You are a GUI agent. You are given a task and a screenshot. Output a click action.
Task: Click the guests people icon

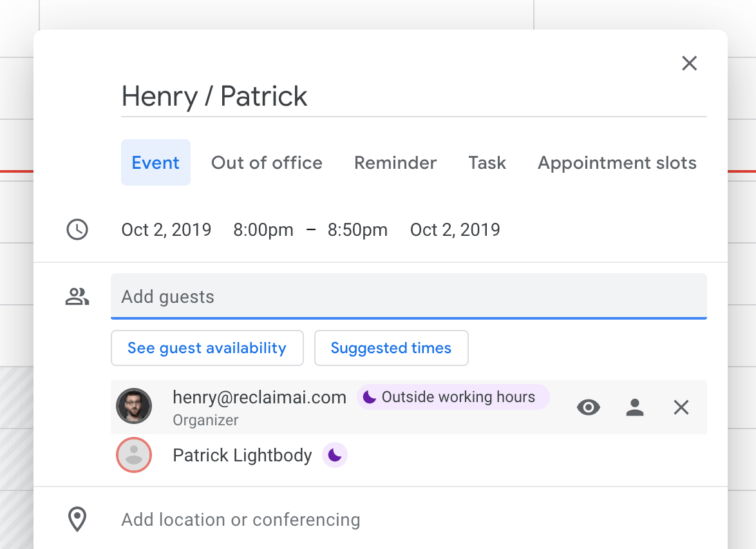[77, 297]
